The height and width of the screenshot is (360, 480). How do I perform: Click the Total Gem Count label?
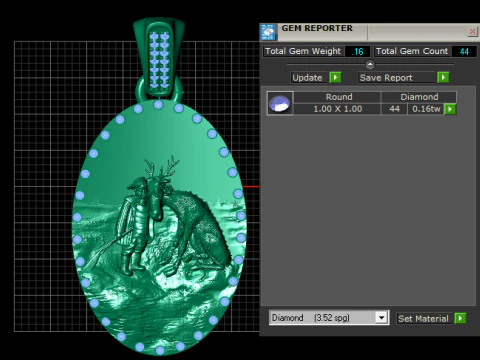(x=412, y=51)
